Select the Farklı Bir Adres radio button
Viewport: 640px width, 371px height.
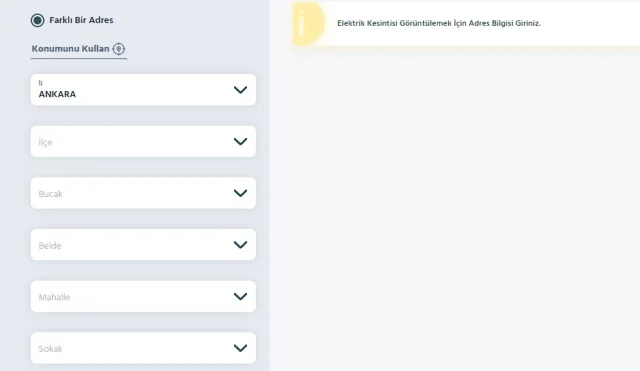[x=38, y=20]
